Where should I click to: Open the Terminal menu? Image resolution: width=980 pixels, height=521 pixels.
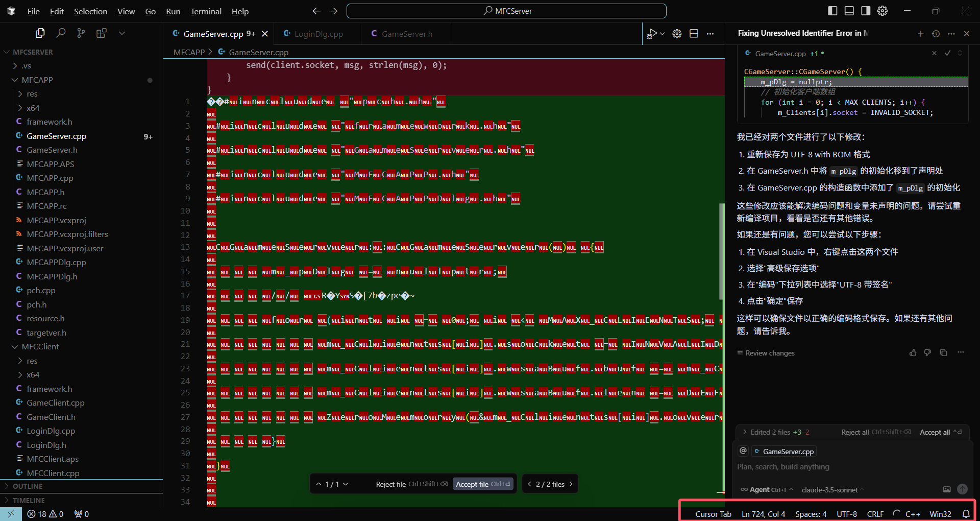point(205,11)
